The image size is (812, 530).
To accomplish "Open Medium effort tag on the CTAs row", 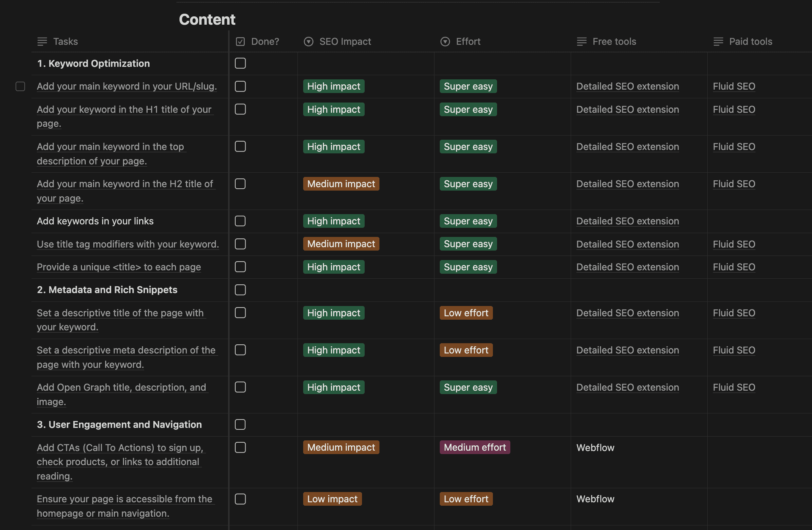I will [475, 447].
